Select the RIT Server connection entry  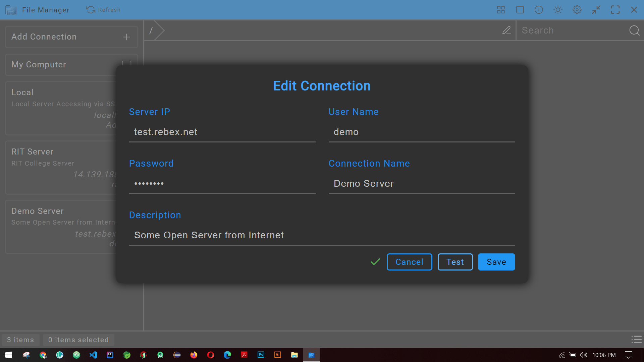[x=60, y=167]
